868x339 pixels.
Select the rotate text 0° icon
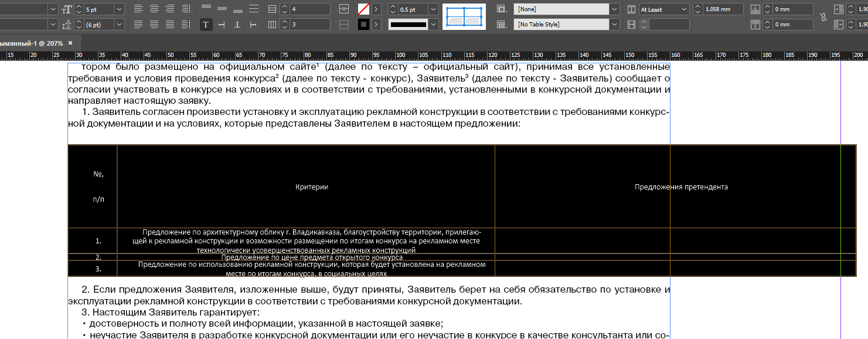206,25
